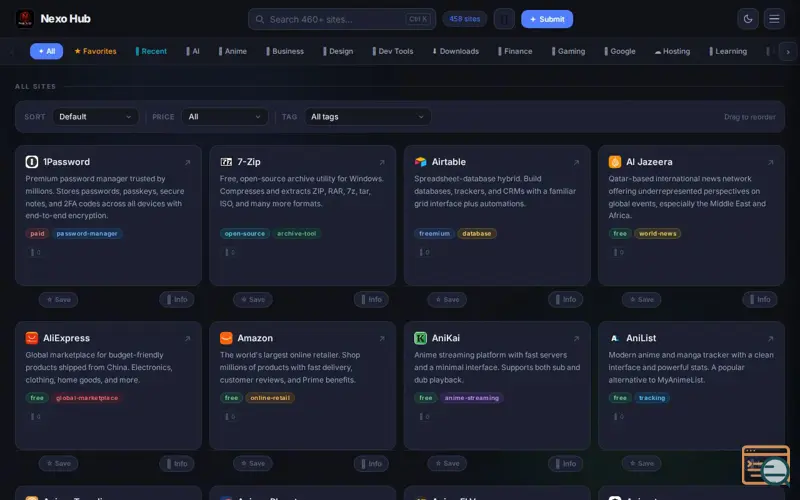Image resolution: width=800 pixels, height=500 pixels.
Task: Expand the Price All dropdown
Action: pos(224,117)
